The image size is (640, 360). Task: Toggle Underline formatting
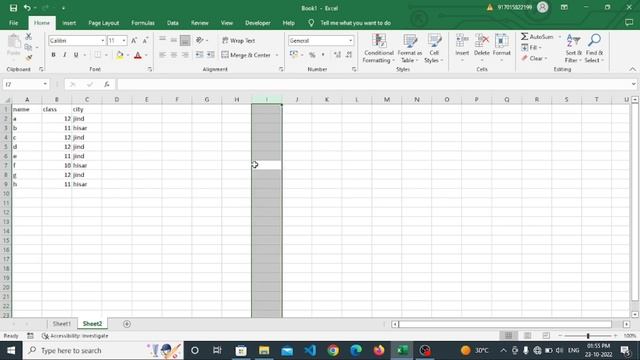click(76, 55)
